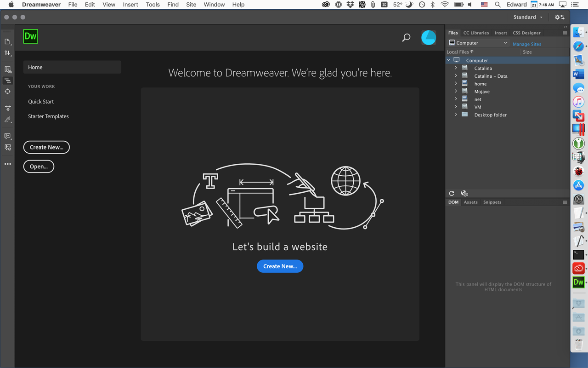588x368 pixels.
Task: Select the Home item in sidebar
Action: click(72, 67)
